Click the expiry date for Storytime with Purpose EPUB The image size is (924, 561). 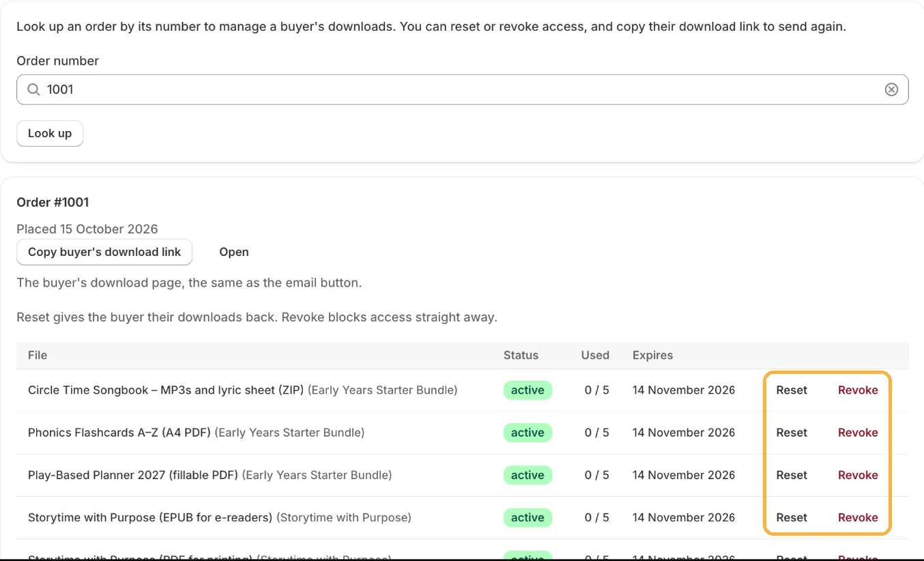[x=684, y=517]
